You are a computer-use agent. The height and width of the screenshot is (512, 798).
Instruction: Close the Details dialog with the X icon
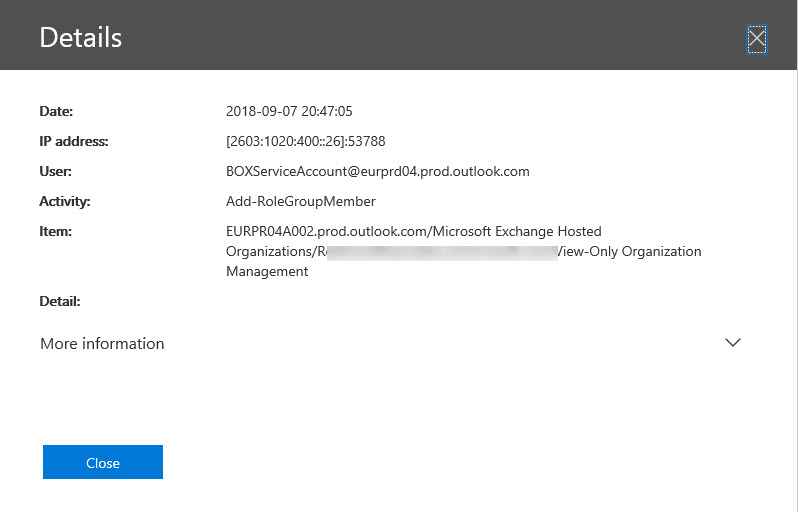(756, 39)
